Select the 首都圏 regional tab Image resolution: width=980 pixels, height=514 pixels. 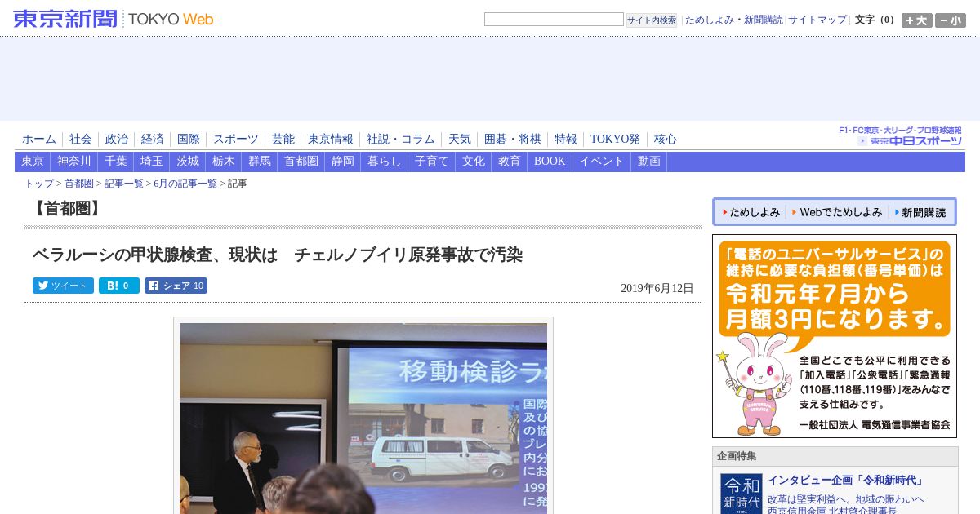pos(301,162)
